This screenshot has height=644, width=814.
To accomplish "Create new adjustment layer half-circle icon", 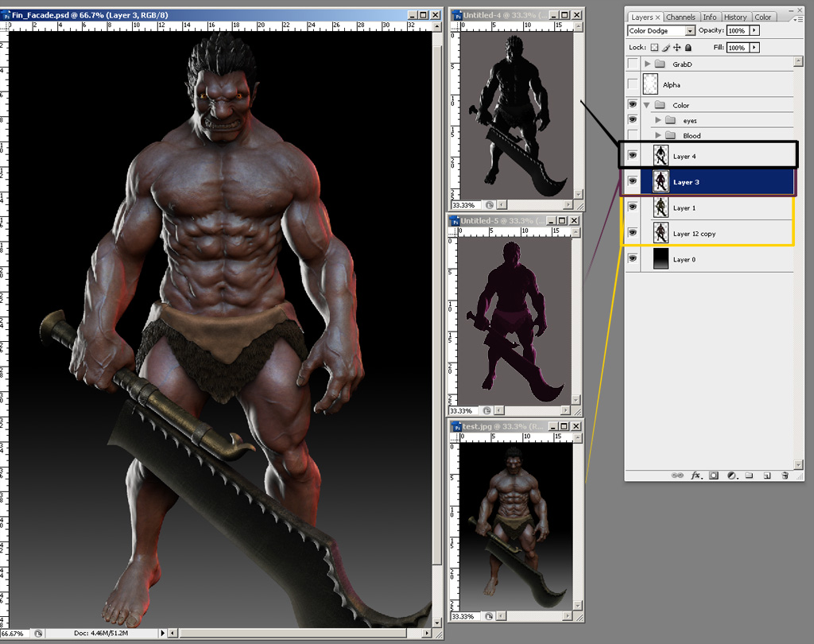I will coord(732,475).
